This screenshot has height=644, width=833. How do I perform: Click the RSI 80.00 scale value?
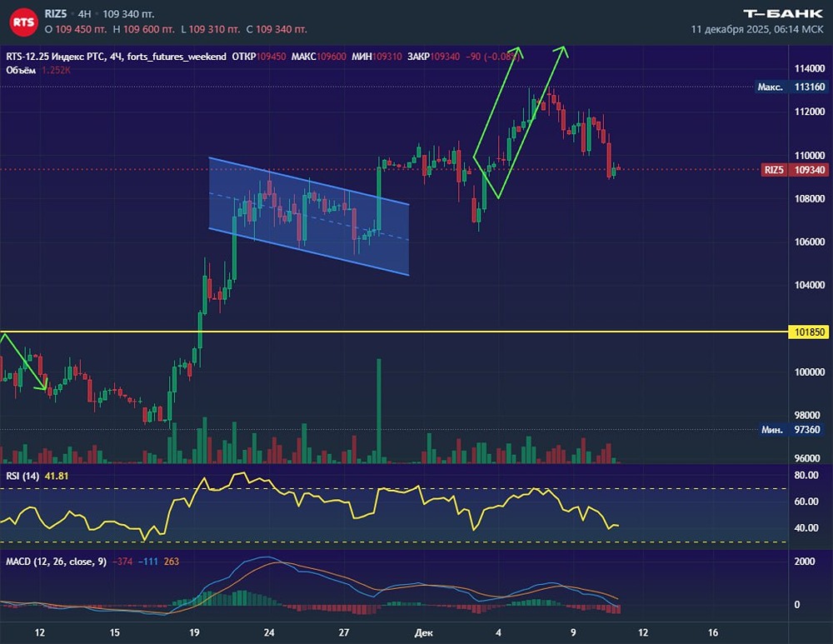pyautogui.click(x=806, y=476)
